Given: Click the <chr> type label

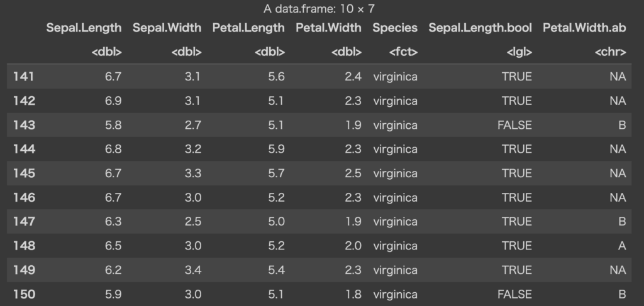Looking at the screenshot, I should 610,52.
